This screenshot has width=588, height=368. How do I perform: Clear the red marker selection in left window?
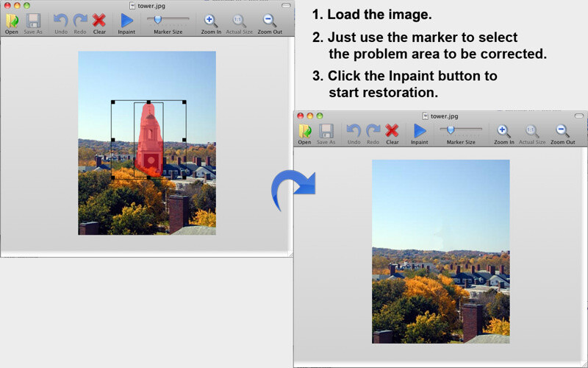pos(99,24)
